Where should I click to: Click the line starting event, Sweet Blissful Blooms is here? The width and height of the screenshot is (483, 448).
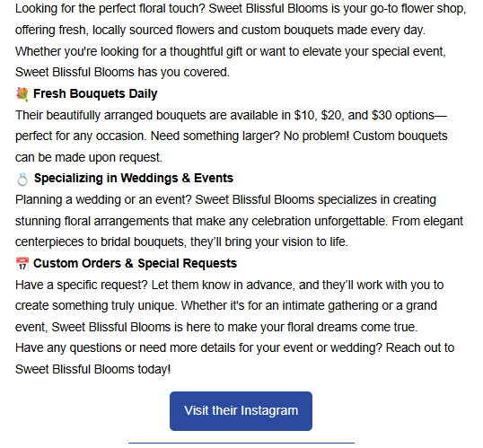pos(216,327)
